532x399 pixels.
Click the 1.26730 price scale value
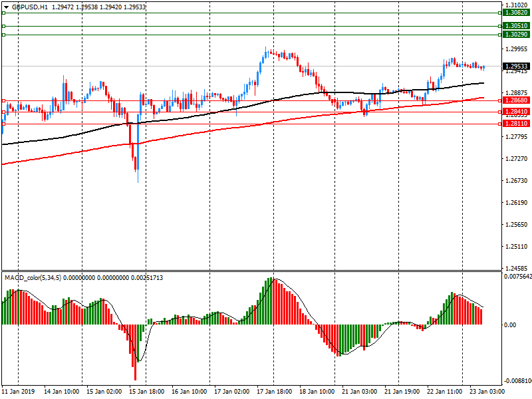click(517, 180)
